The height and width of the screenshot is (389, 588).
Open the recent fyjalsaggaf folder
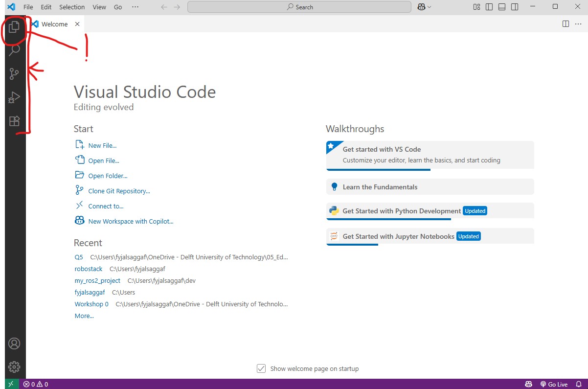(90, 292)
